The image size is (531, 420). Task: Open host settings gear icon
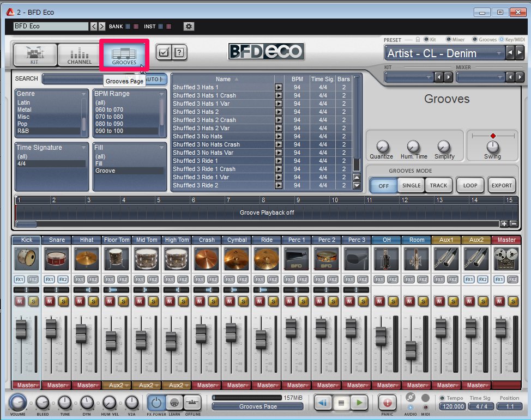click(x=189, y=26)
